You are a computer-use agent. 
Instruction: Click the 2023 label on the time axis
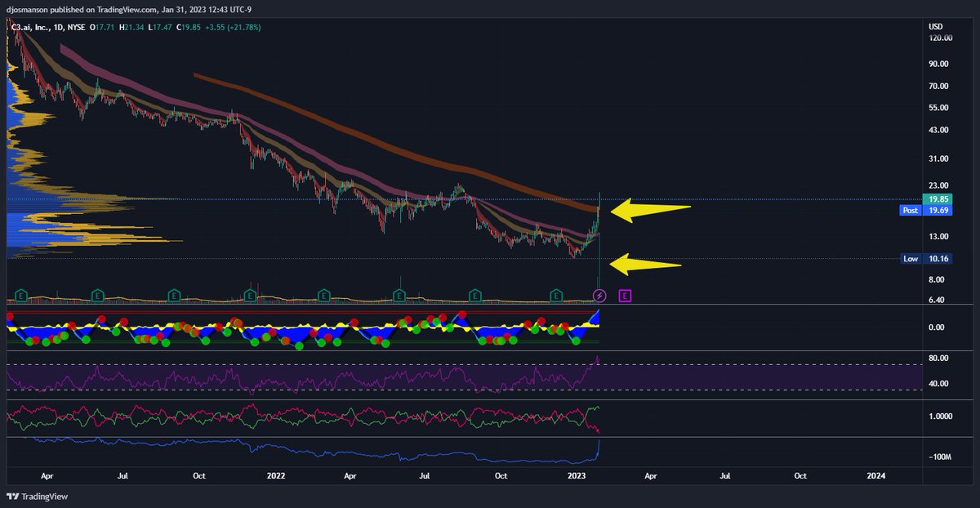click(x=577, y=475)
